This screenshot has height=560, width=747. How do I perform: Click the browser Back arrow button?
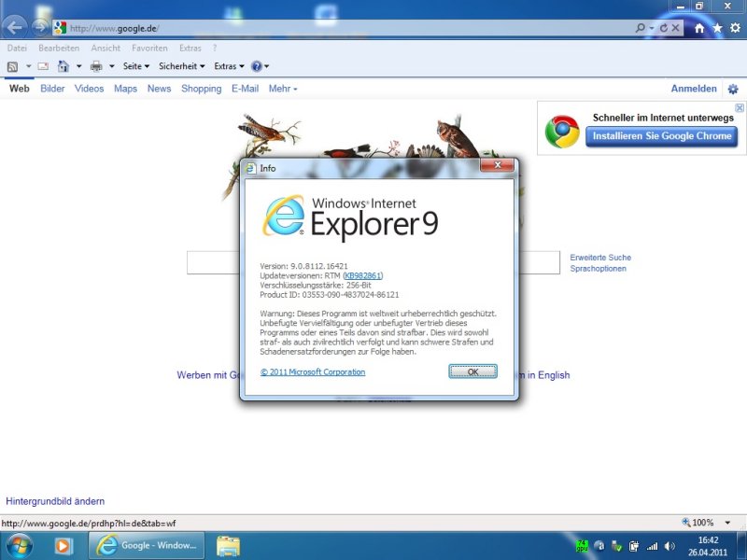(x=14, y=27)
